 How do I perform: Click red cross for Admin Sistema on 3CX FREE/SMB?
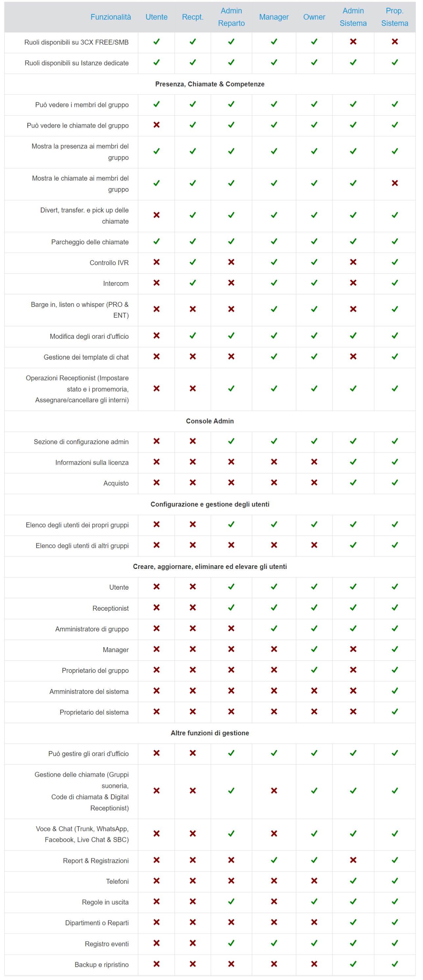353,42
